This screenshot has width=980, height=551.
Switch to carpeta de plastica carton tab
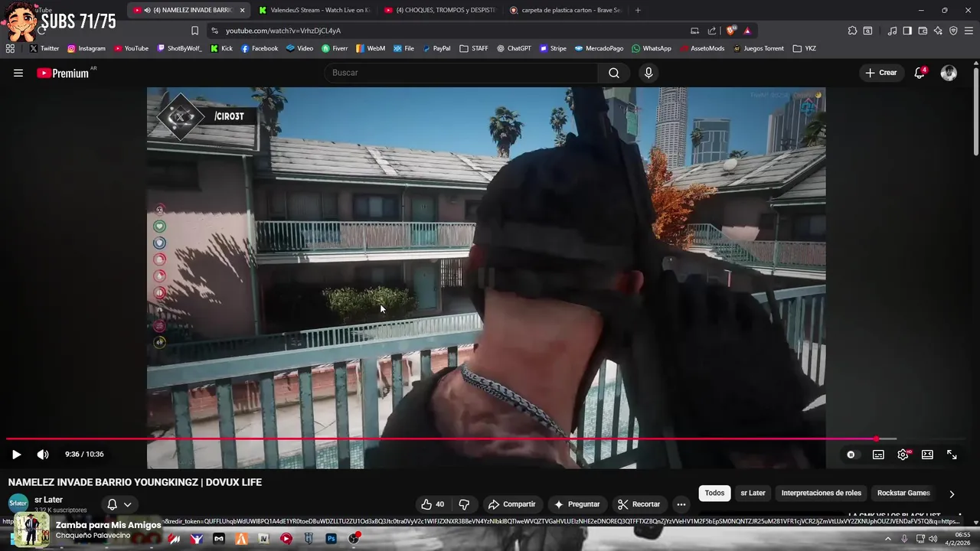tap(565, 10)
